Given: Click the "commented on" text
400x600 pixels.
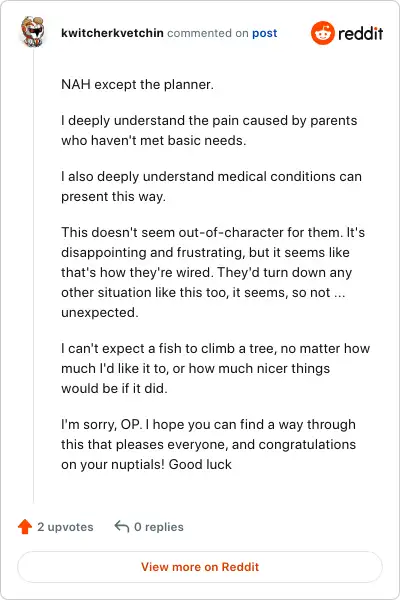Looking at the screenshot, I should 207,33.
